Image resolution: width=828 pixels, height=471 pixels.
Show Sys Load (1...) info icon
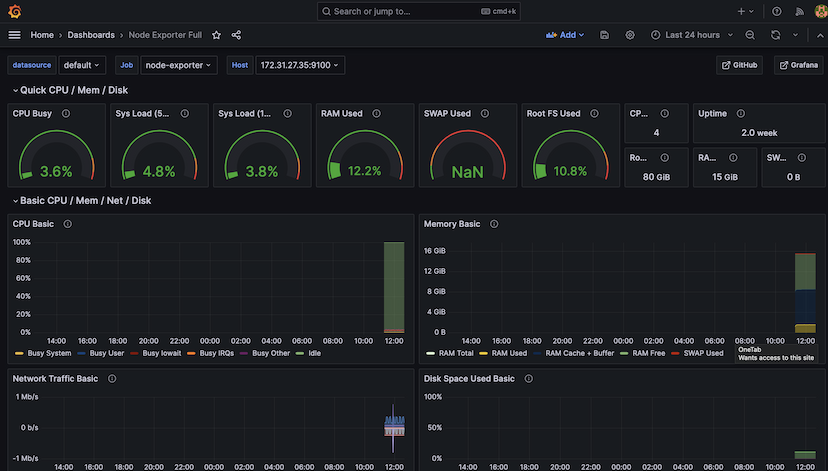tap(287, 113)
